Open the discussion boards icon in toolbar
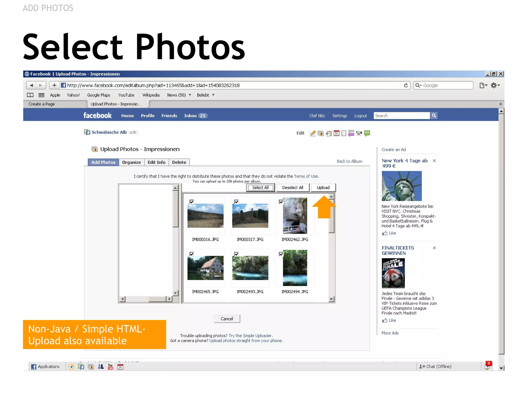 coord(351,133)
